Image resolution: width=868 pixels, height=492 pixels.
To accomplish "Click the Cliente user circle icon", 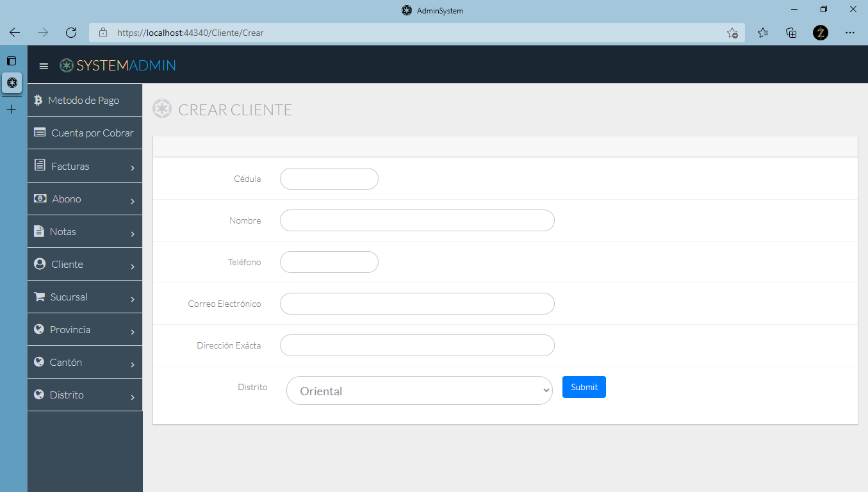I will [x=40, y=264].
